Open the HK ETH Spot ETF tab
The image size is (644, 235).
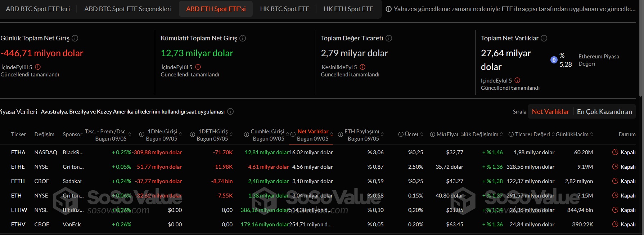(x=348, y=9)
